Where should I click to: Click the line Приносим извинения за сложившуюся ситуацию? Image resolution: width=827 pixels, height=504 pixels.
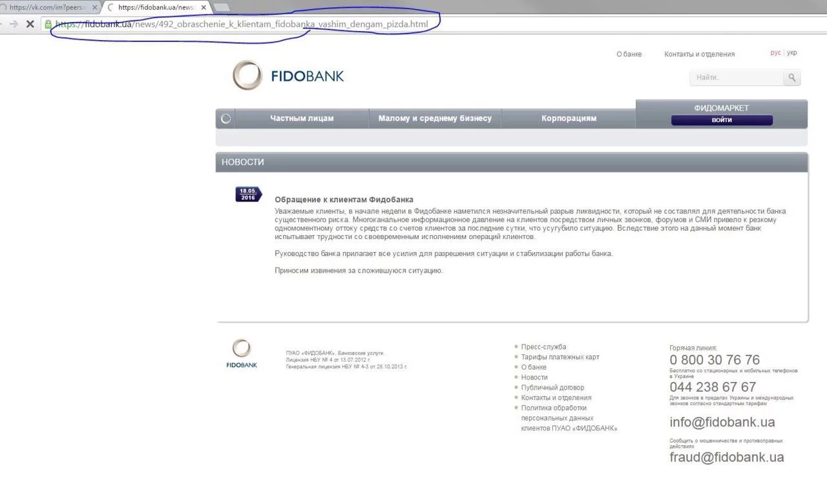359,270
